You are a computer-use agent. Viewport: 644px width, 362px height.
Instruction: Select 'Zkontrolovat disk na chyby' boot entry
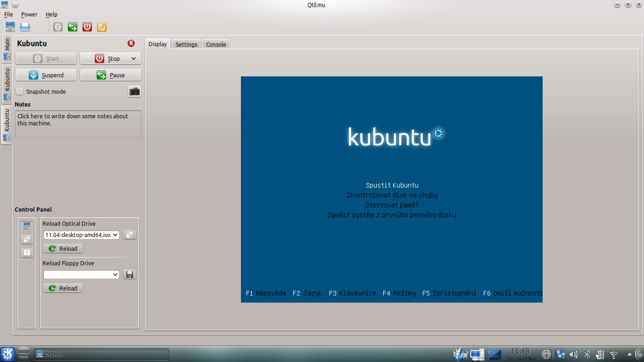392,195
